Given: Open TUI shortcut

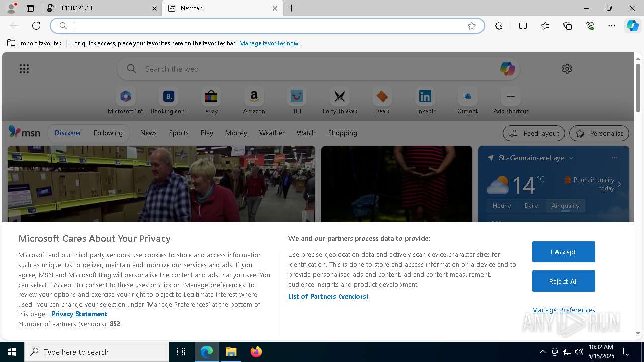Looking at the screenshot, I should (297, 101).
